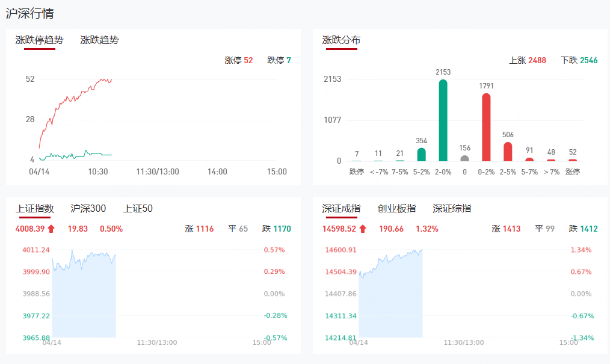Click red up arrow beside 4008.39
Image resolution: width=610 pixels, height=364 pixels.
51,229
